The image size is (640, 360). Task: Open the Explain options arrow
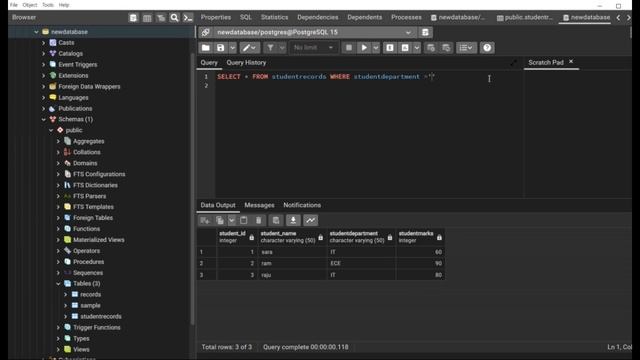[416, 48]
